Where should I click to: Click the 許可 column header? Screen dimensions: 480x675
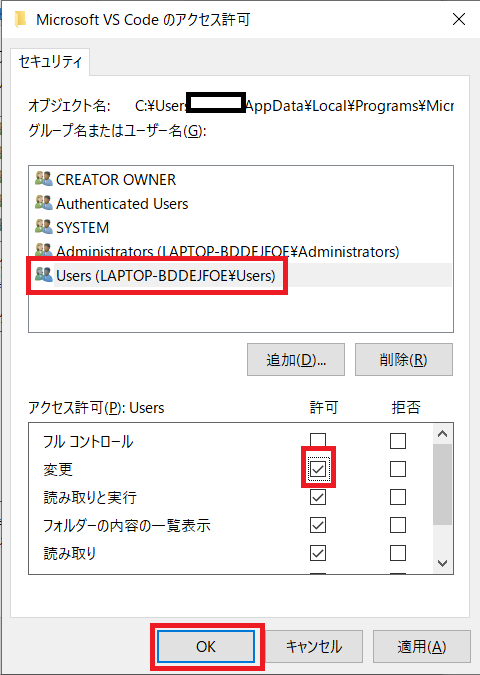tap(324, 407)
